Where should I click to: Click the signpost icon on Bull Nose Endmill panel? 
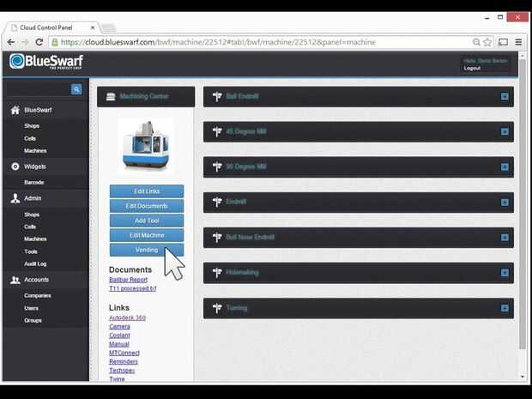pyautogui.click(x=217, y=238)
